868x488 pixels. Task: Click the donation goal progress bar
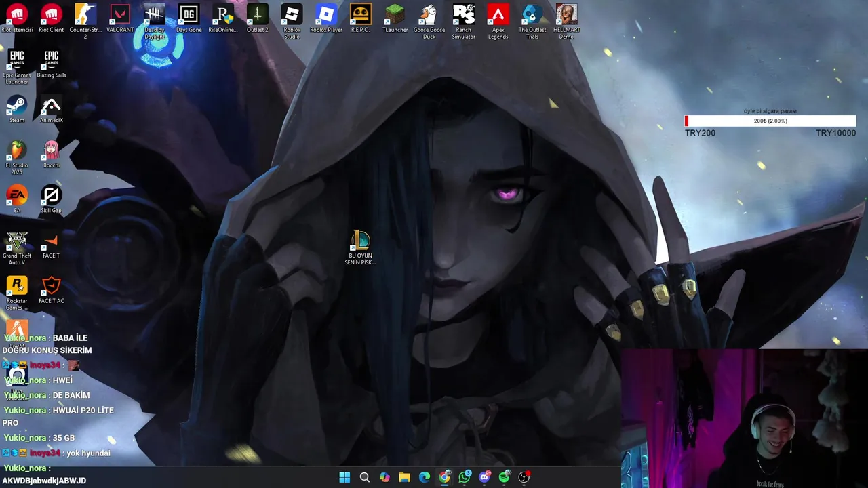[770, 121]
